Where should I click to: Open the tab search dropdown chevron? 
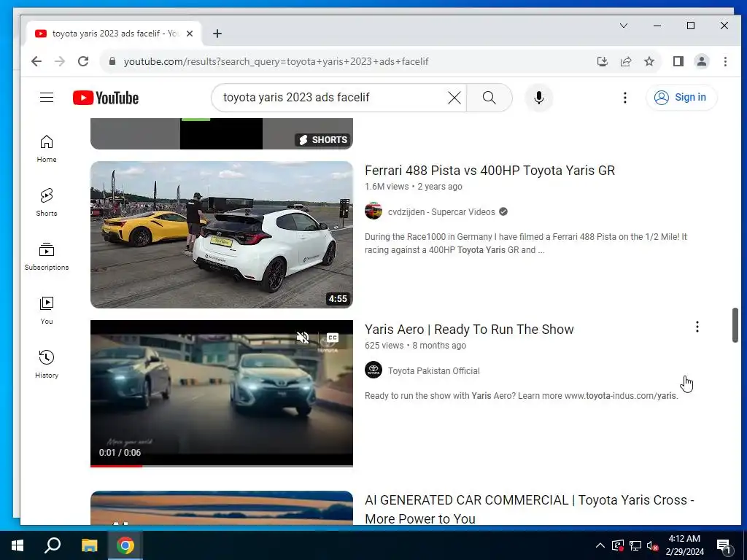pos(623,26)
